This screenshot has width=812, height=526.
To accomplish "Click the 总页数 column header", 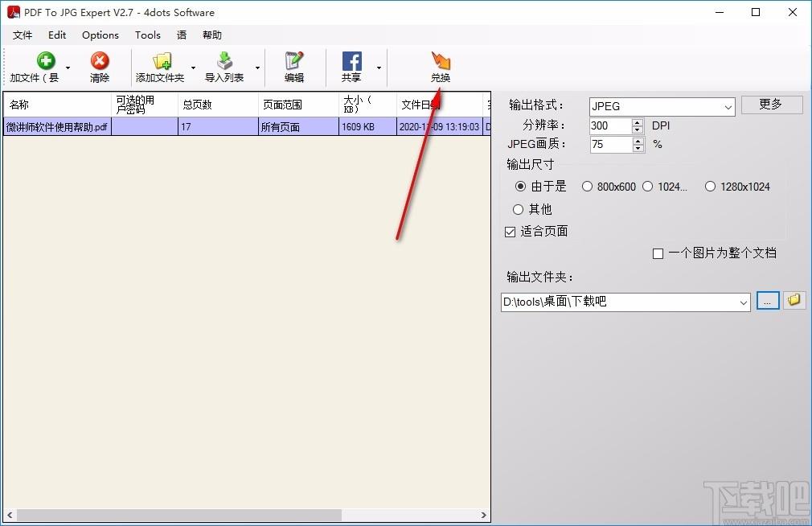I will click(x=218, y=105).
